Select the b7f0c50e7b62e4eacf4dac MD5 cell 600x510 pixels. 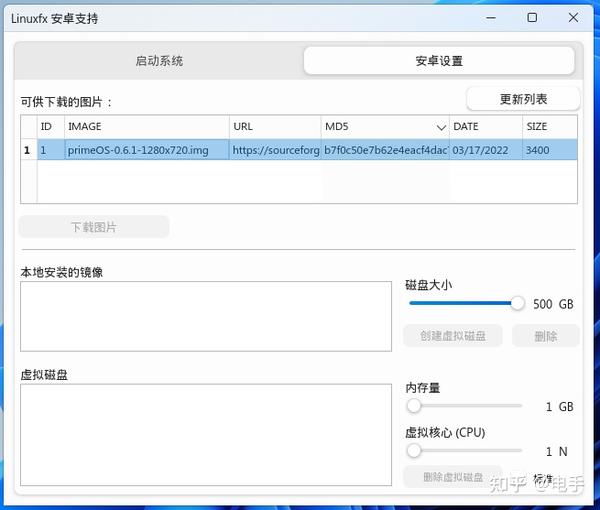pyautogui.click(x=385, y=150)
